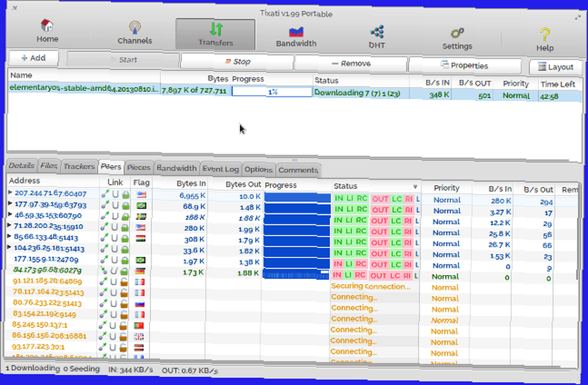This screenshot has width=588, height=385.
Task: Sort by Status column dropdown arrow
Action: [415, 187]
